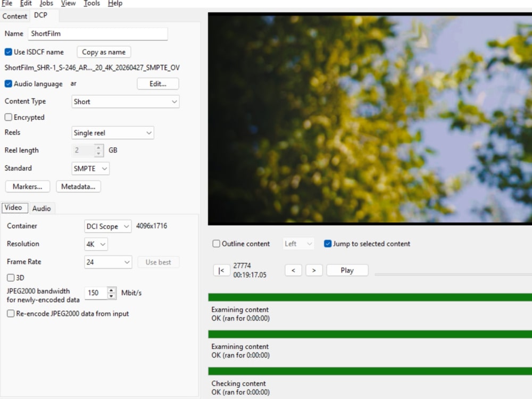
Task: Increase the JPEG2000 bandwidth with the up arrow
Action: point(111,290)
